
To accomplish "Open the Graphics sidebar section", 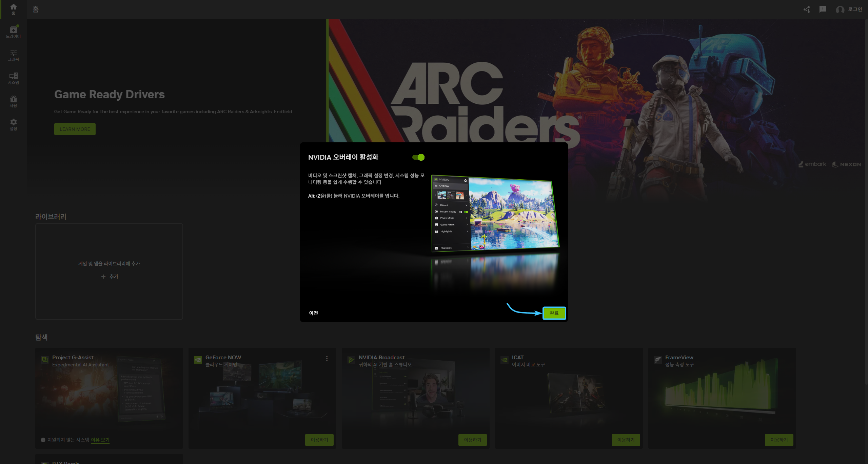I will [13, 55].
